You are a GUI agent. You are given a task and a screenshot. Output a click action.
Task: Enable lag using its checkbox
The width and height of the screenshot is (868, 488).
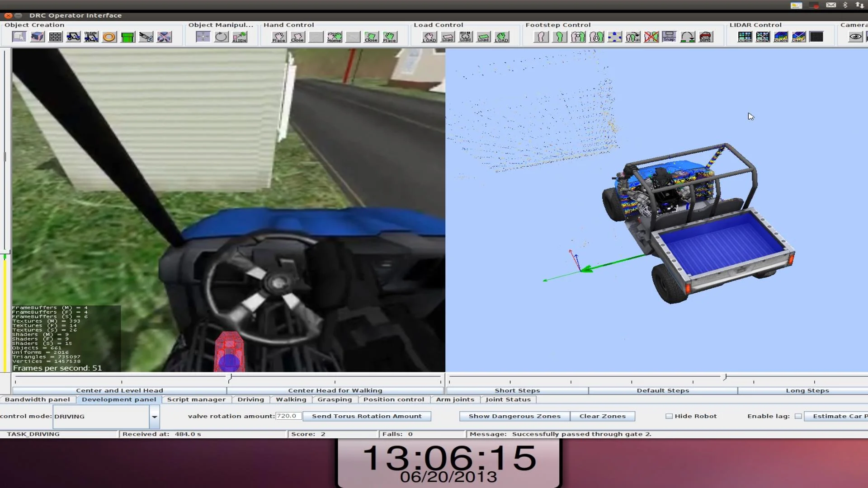point(799,416)
